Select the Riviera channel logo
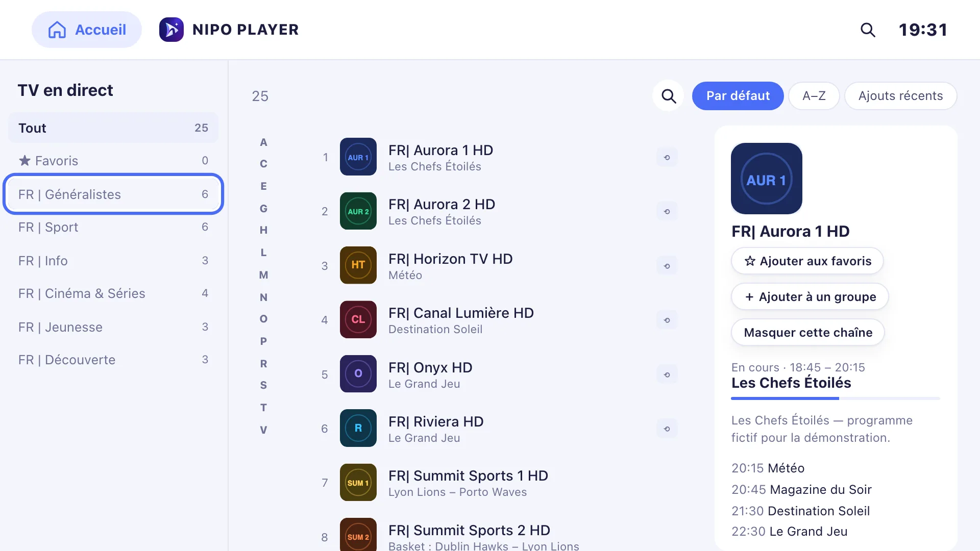This screenshot has width=980, height=551. click(358, 428)
